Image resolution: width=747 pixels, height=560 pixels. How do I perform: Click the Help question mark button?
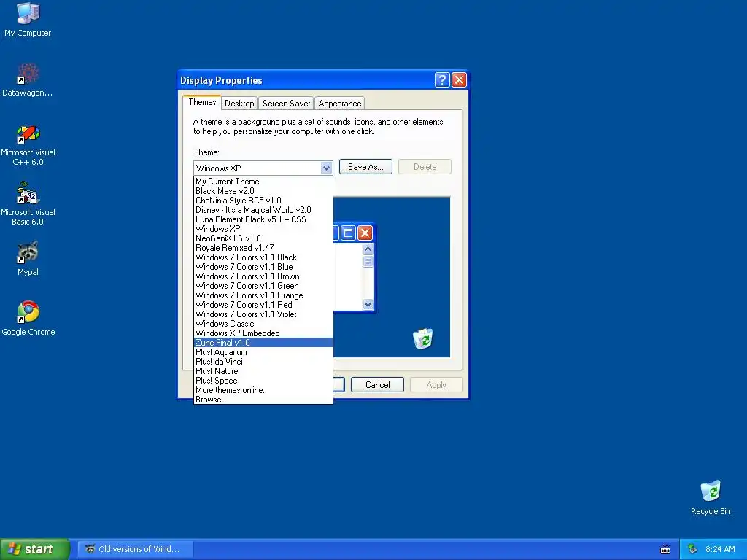442,80
